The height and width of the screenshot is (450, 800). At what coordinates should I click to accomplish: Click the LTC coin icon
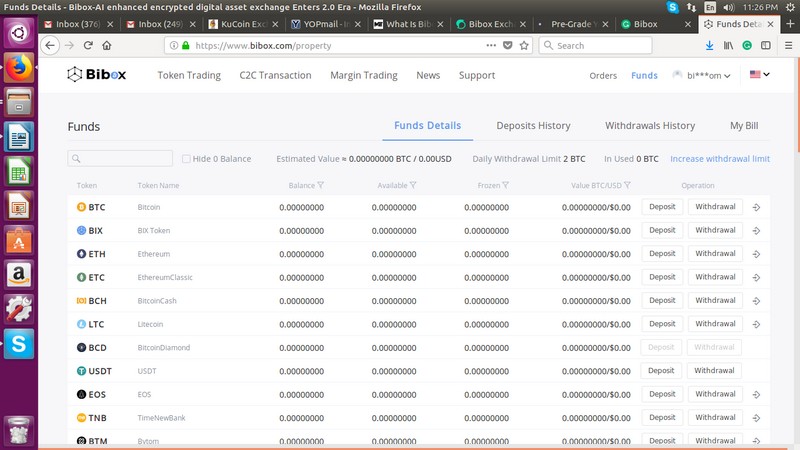(81, 324)
